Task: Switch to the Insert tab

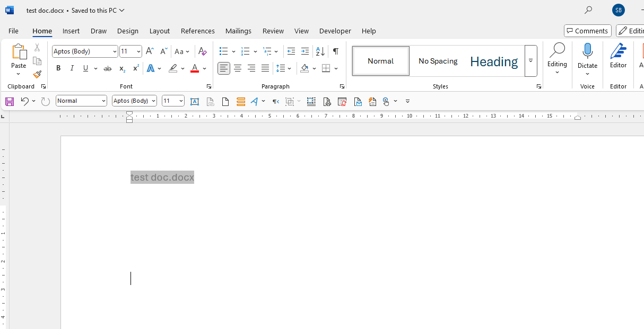Action: point(71,31)
